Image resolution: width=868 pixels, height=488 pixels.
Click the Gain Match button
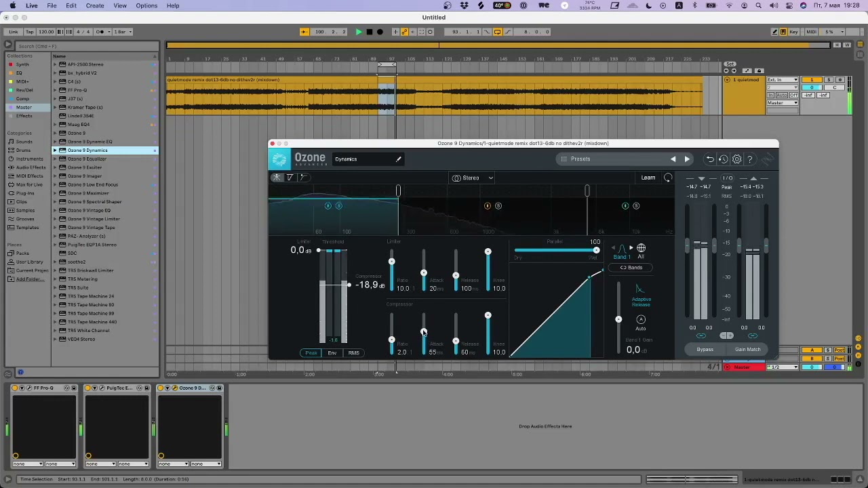(748, 350)
